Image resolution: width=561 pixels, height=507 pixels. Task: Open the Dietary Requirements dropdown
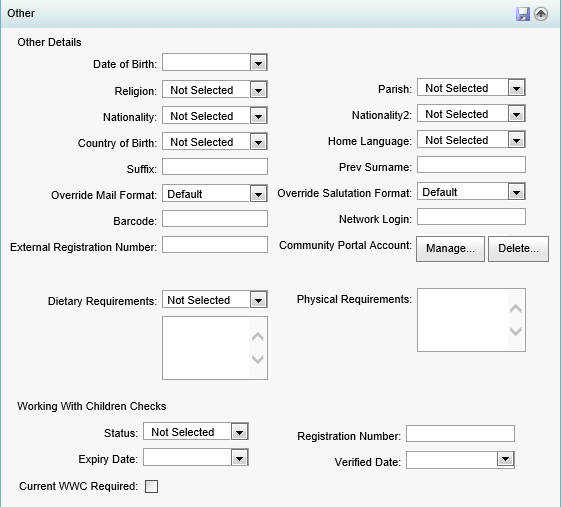coord(258,300)
